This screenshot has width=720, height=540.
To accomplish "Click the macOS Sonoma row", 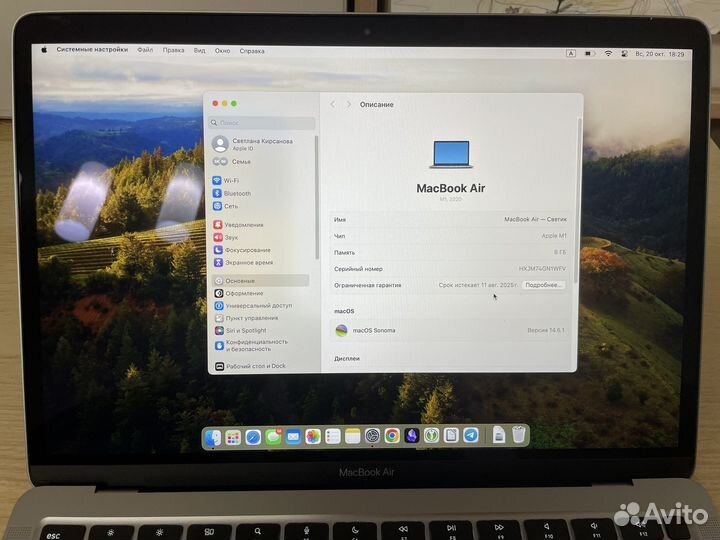I will coord(450,330).
